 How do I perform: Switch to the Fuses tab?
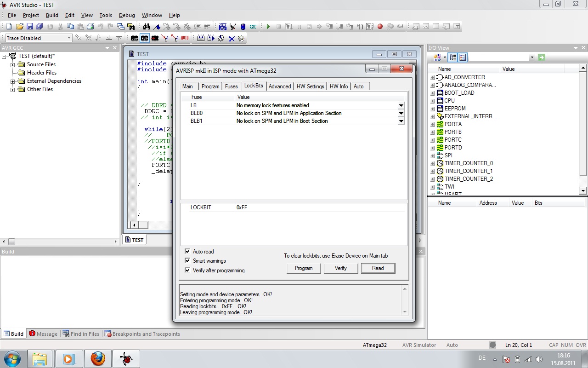[232, 86]
